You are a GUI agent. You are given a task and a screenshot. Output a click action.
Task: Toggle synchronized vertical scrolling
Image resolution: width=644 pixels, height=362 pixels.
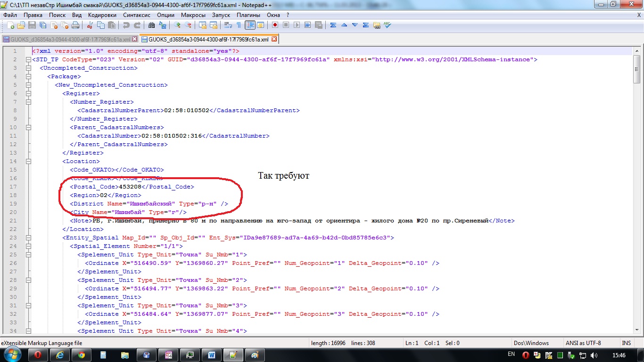(203, 25)
